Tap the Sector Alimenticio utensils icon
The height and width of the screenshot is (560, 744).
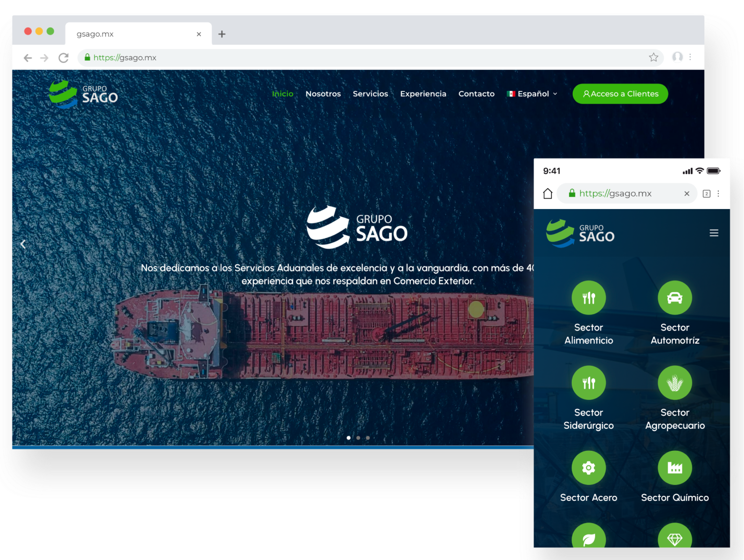click(589, 298)
